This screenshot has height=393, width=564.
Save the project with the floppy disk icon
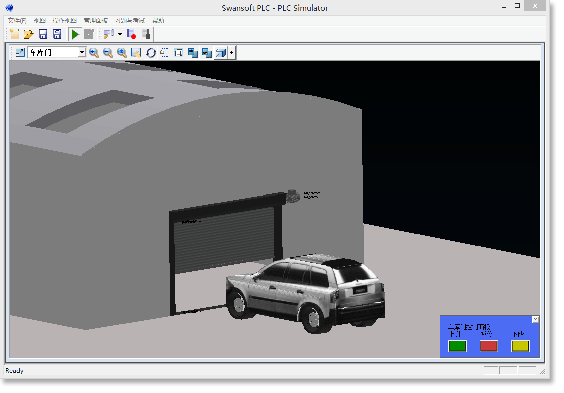point(43,35)
